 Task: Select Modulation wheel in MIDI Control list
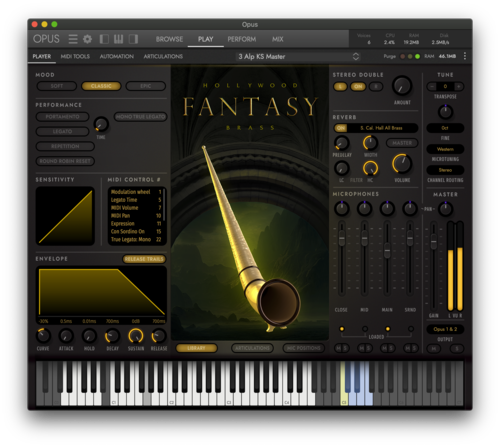point(136,192)
